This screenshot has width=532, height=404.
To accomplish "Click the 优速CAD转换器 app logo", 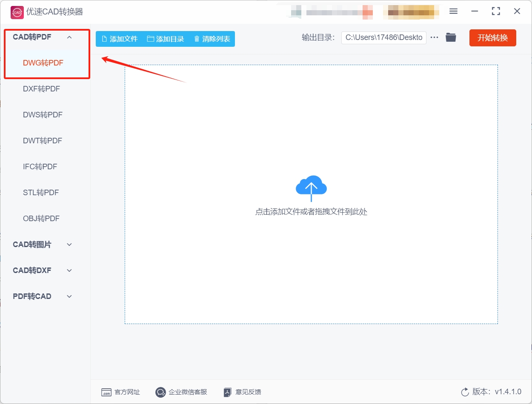I will [x=17, y=12].
